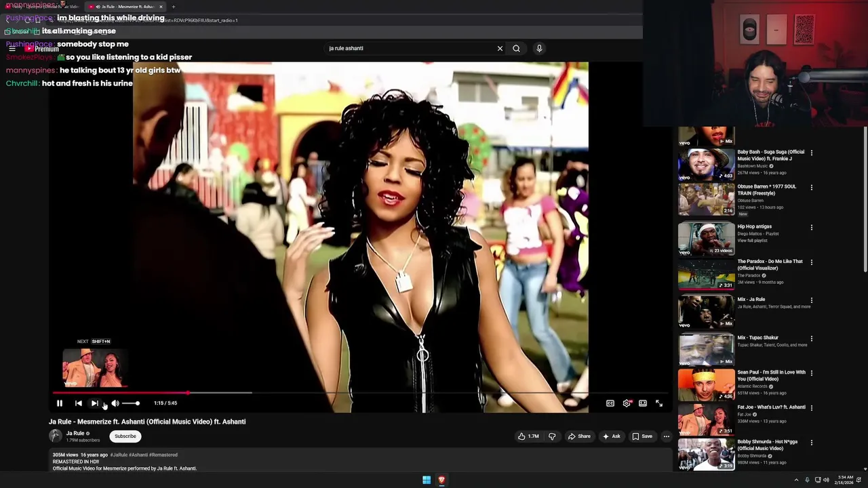Viewport: 868px width, 488px height.
Task: Close the Ja Rule Mesmerize browser tab
Action: (161, 7)
